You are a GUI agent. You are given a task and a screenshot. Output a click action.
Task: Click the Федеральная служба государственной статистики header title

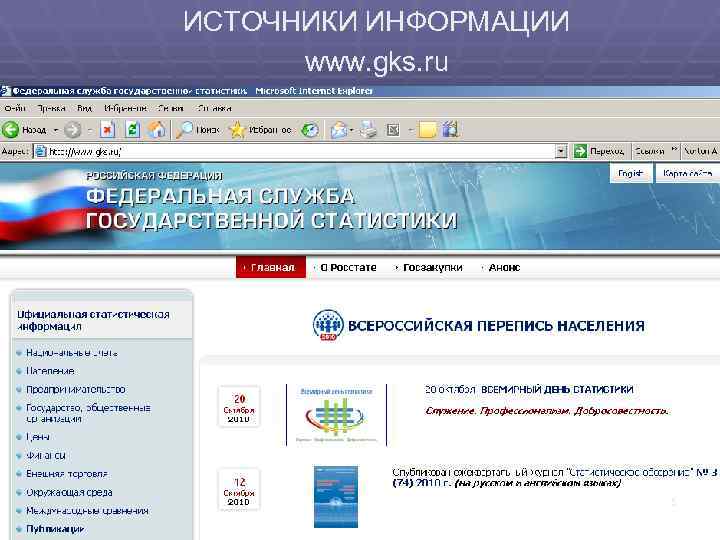(271, 208)
